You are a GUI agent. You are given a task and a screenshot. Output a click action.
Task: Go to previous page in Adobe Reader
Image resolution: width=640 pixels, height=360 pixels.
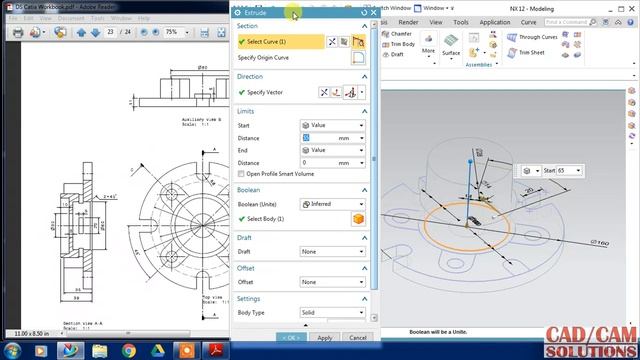point(81,33)
